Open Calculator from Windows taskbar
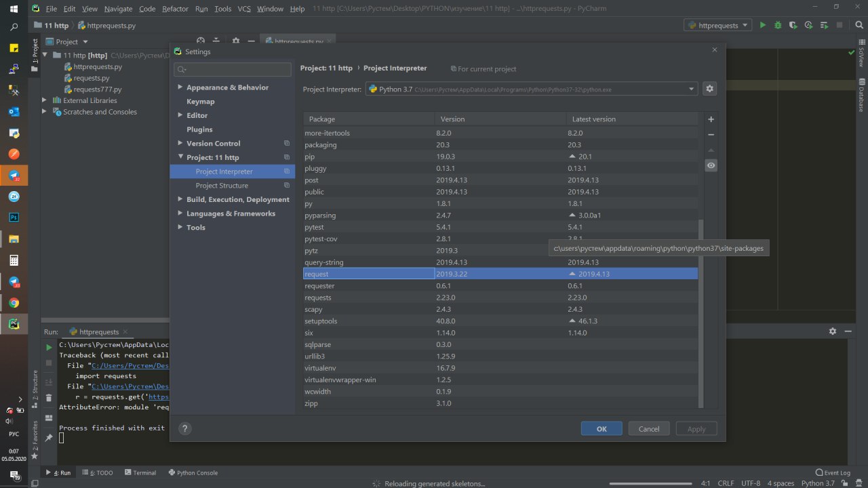The image size is (868, 488). 14,260
